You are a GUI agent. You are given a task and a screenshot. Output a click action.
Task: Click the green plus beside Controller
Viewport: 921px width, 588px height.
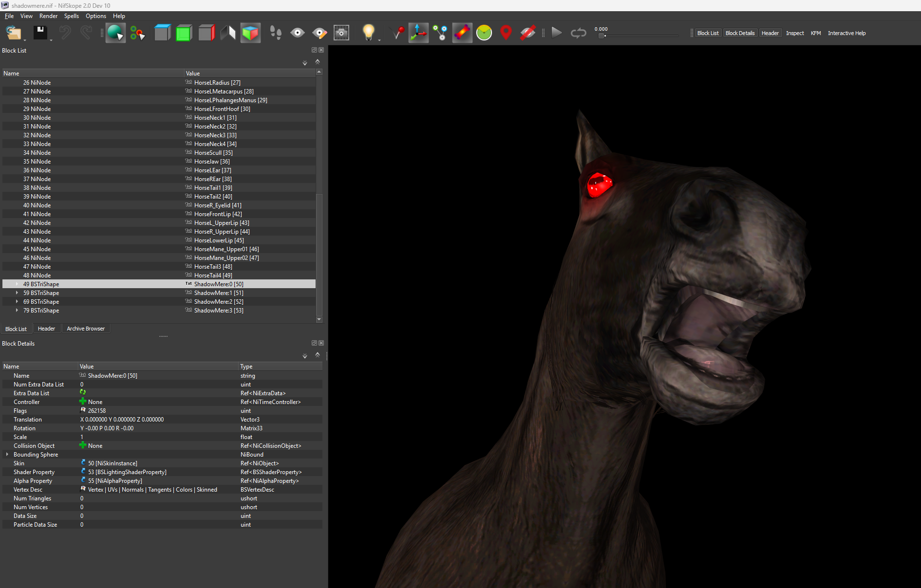(x=83, y=402)
